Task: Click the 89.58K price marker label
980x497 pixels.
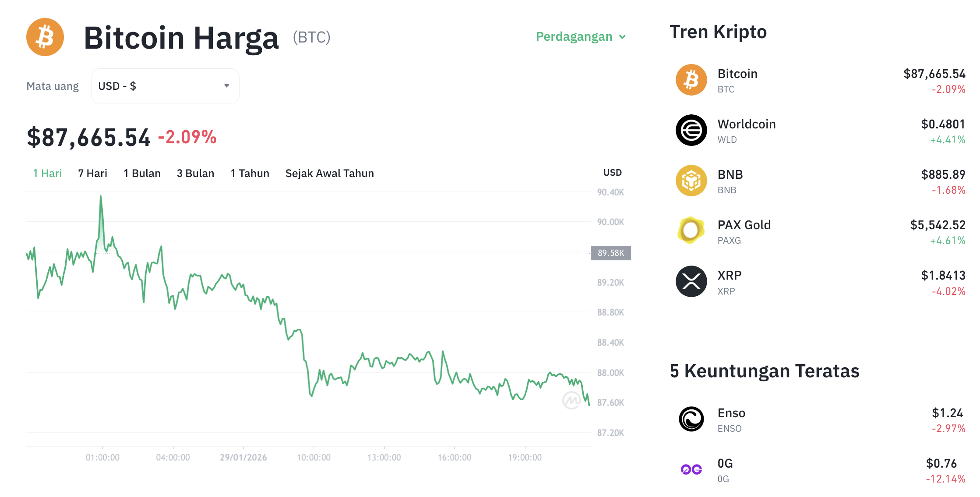Action: pyautogui.click(x=610, y=253)
